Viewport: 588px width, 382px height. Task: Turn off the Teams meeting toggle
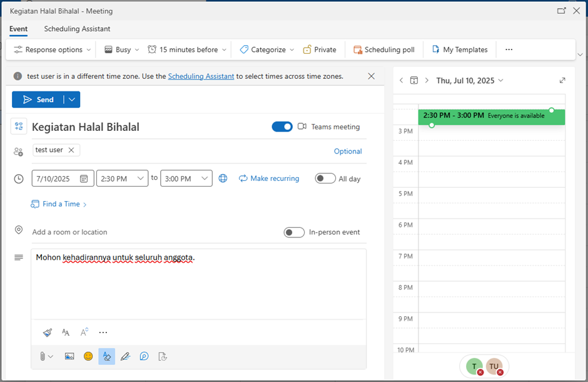pos(282,126)
